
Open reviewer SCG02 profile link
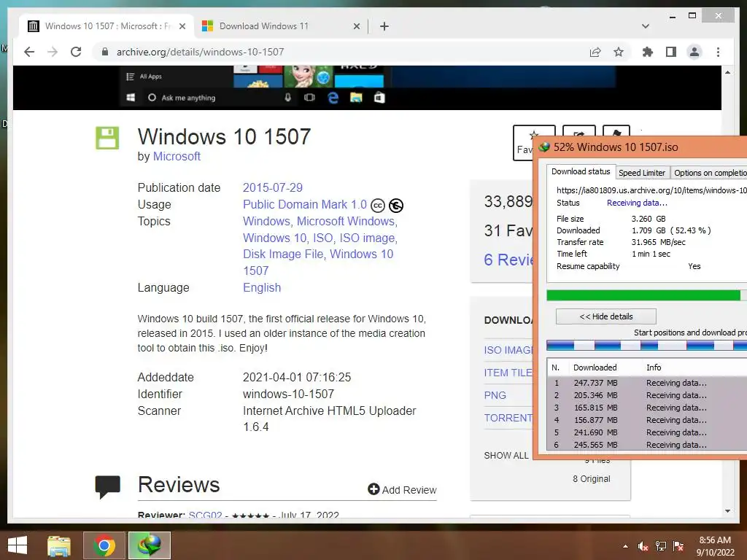[x=205, y=515]
